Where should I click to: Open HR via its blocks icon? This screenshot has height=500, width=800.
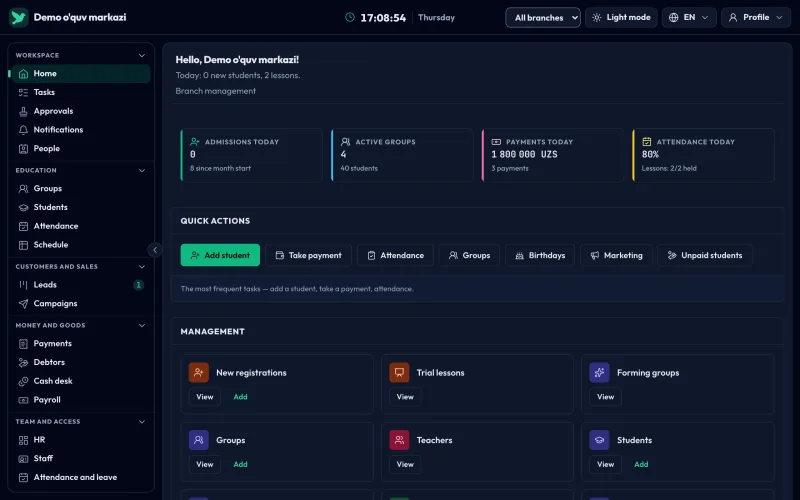(x=23, y=440)
